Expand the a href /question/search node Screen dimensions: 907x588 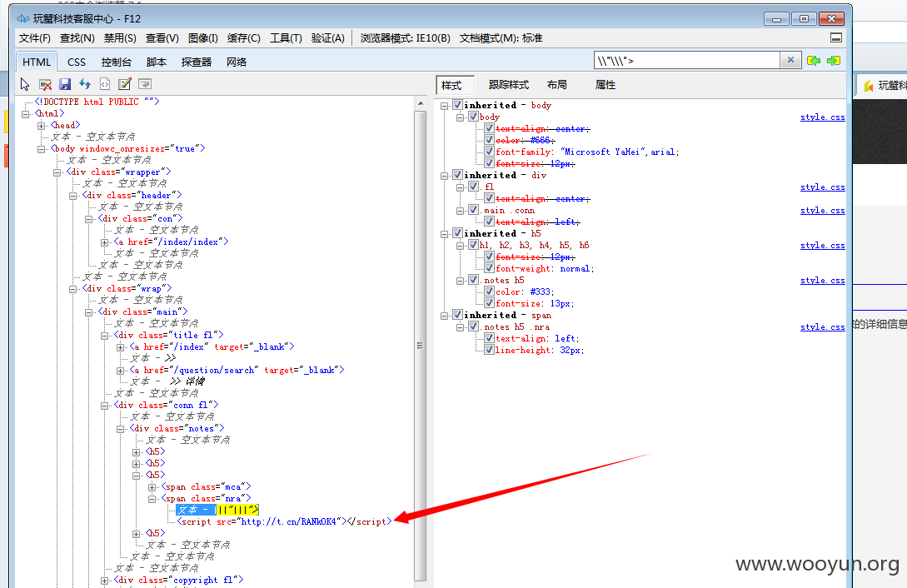[120, 371]
